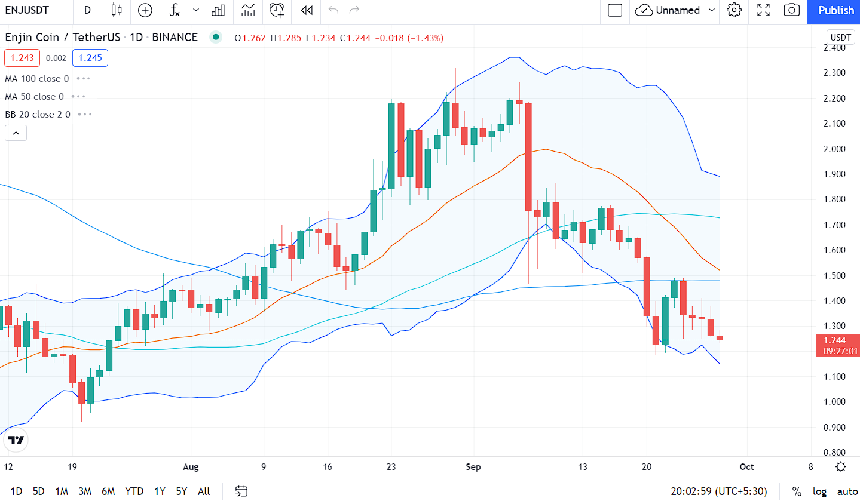This screenshot has width=860, height=504.
Task: Set the range to 6M
Action: (108, 491)
